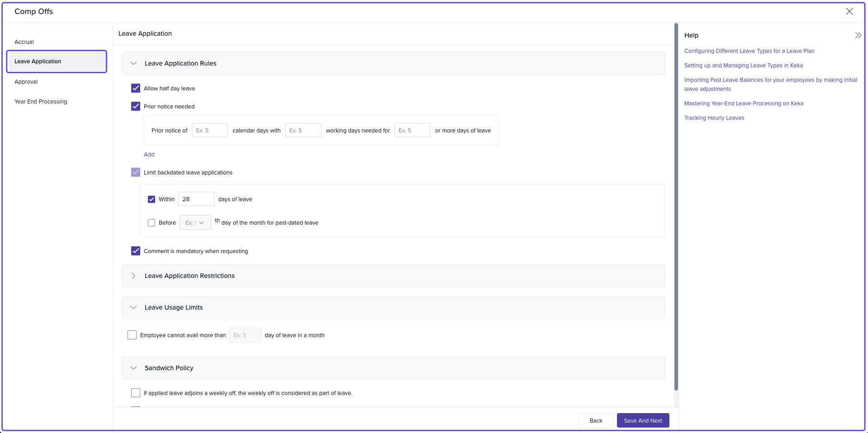Viewport: 868px width, 433px height.
Task: Click the Within days of leave field
Action: (x=196, y=199)
